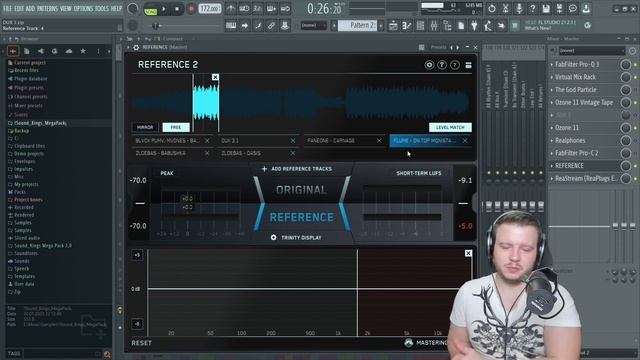Image resolution: width=640 pixels, height=360 pixels.
Task: Toggle TRINITY DISPLAY
Action: click(296, 238)
